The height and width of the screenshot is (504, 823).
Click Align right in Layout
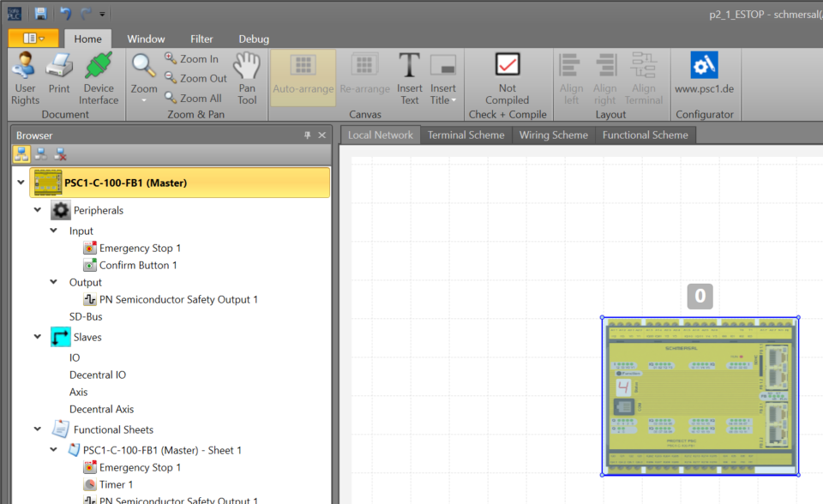604,79
